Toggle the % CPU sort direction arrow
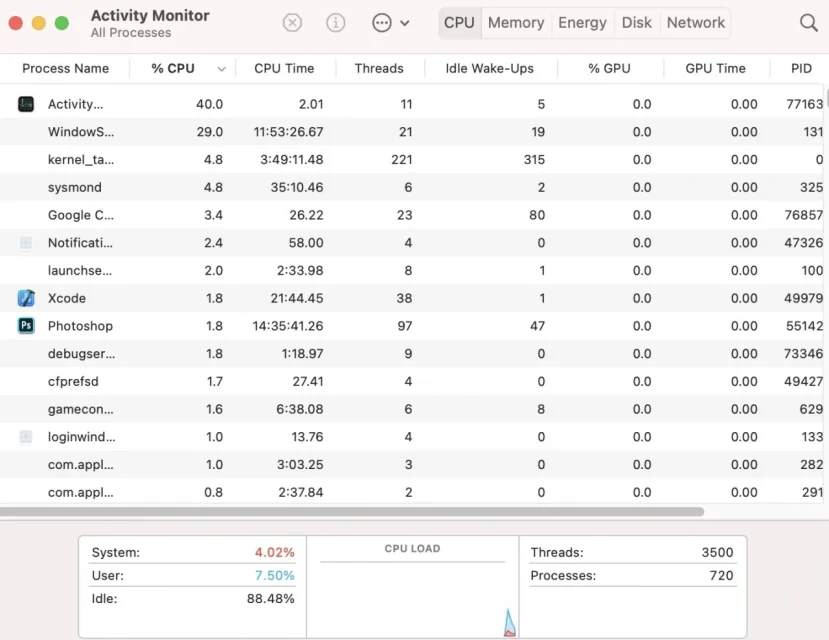This screenshot has height=640, width=829. coord(222,69)
